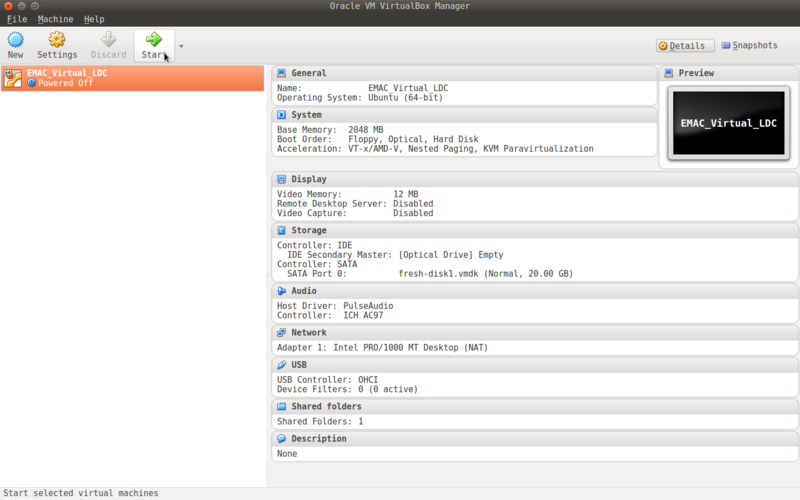The height and width of the screenshot is (500, 800).
Task: Click the Boot Order value text
Action: [x=413, y=139]
